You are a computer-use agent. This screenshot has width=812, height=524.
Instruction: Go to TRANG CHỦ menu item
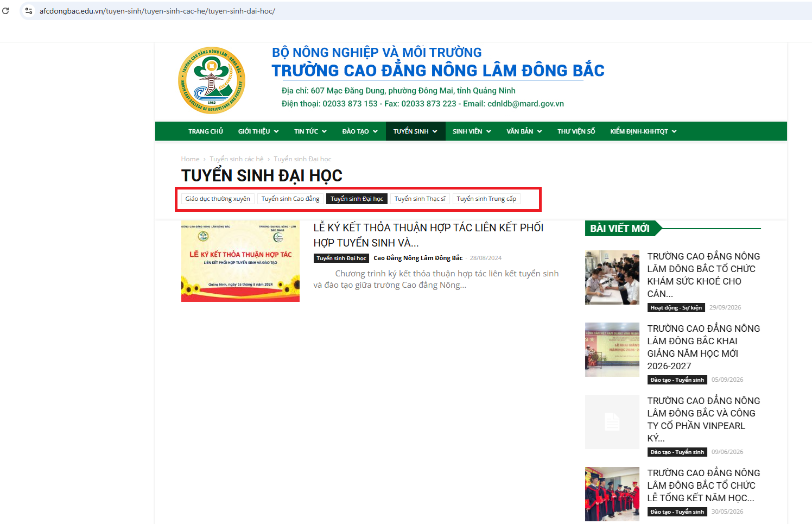point(206,131)
